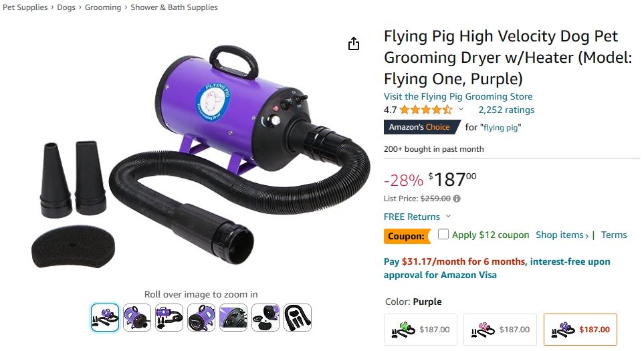
Task: Open Shop items coupon link
Action: click(562, 235)
